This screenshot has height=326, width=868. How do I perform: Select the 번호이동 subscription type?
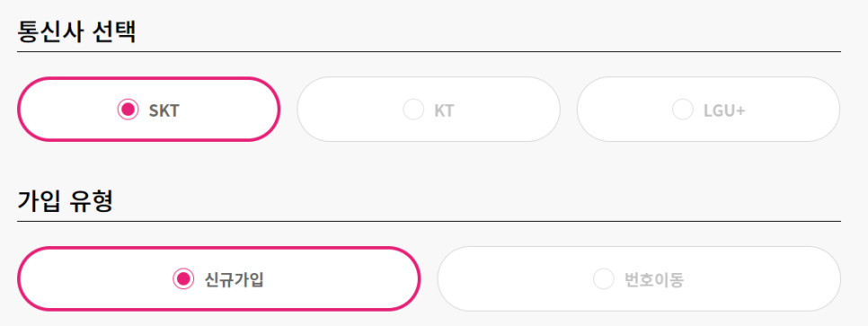(639, 279)
